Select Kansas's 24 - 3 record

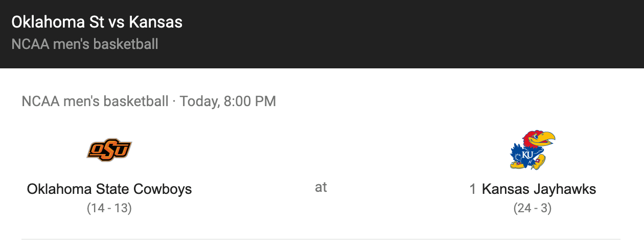pos(533,208)
